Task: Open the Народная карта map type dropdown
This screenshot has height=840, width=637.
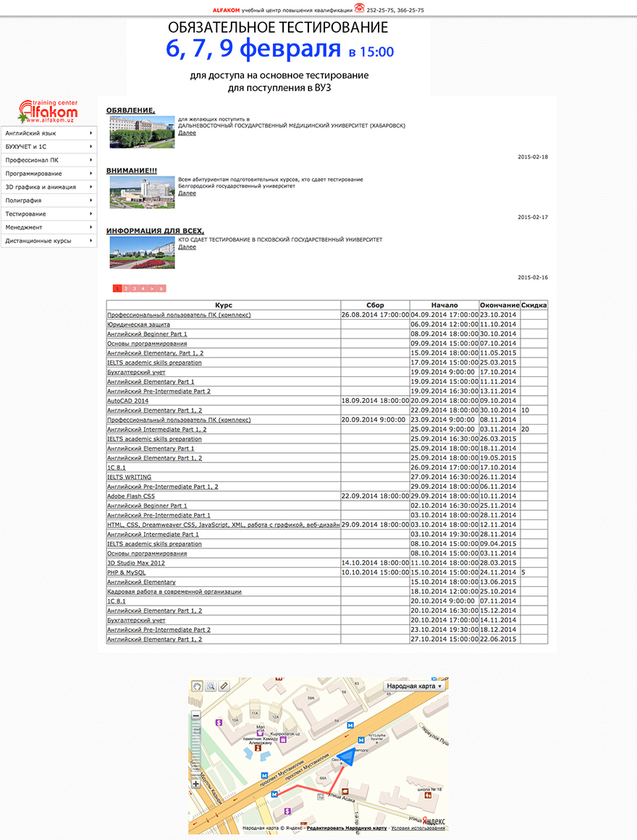Action: coord(415,685)
